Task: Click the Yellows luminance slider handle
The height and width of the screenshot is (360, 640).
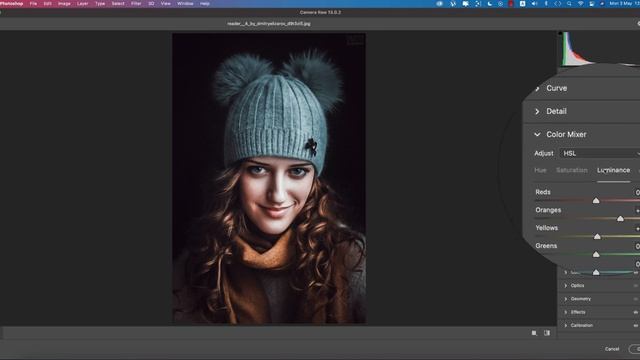Action: tap(597, 236)
